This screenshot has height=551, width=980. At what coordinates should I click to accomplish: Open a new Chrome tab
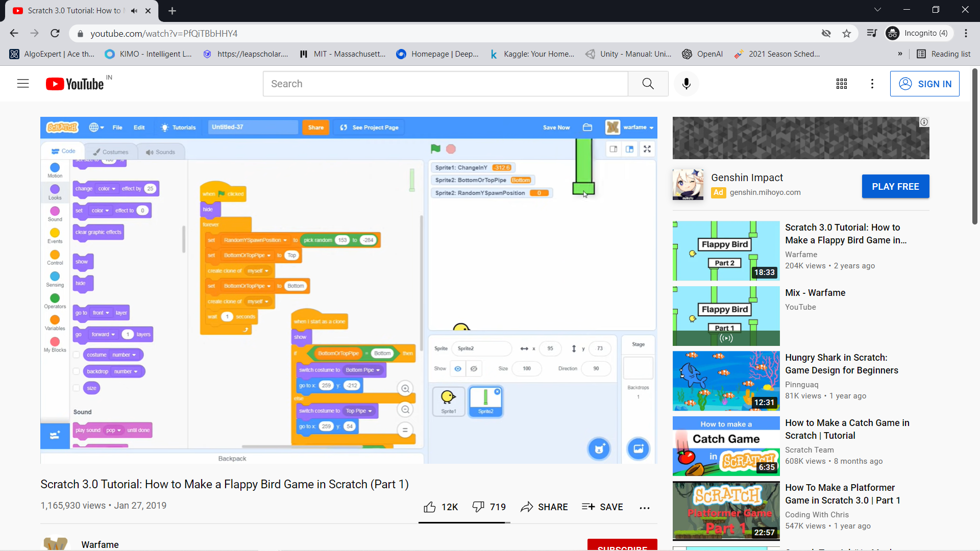pos(173,11)
